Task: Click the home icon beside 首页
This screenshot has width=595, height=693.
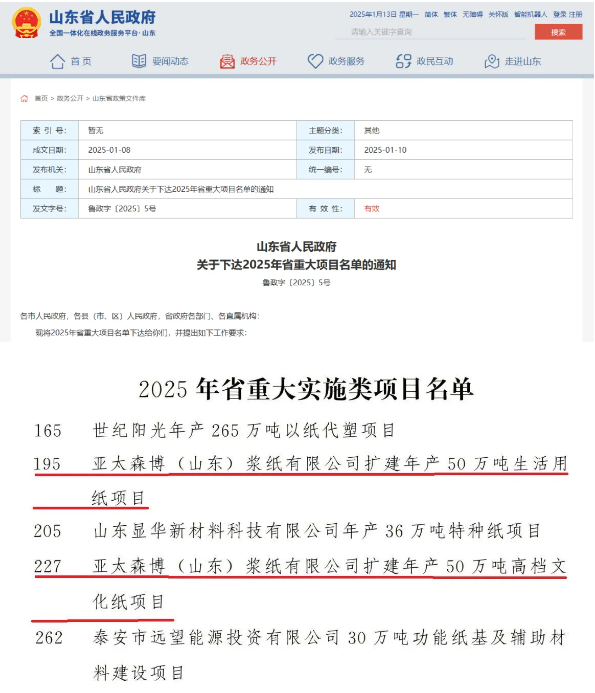Action: click(57, 61)
